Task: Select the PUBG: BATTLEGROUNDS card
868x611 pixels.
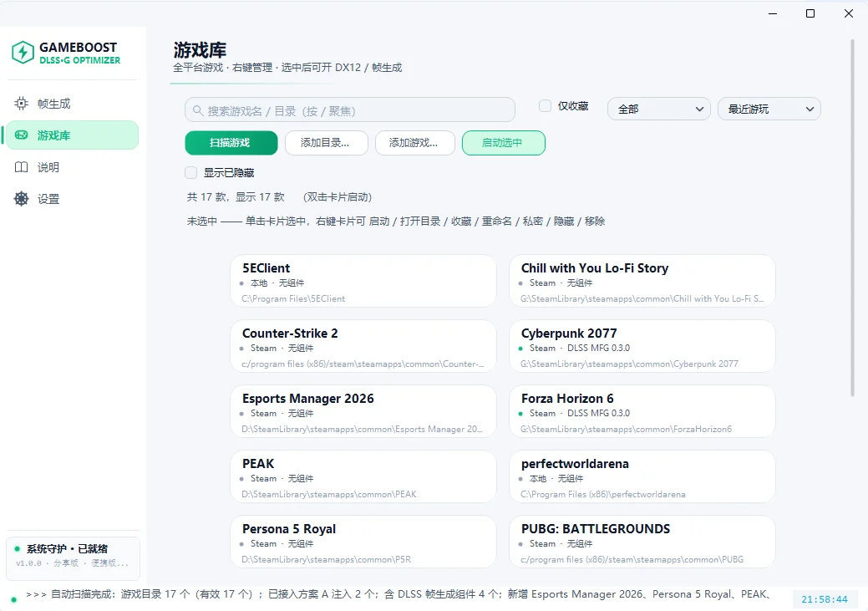Action: [642, 542]
